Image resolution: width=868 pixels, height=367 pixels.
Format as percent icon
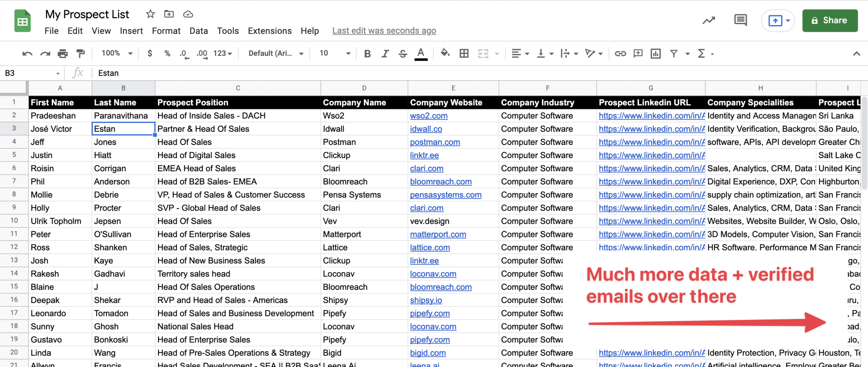click(167, 53)
